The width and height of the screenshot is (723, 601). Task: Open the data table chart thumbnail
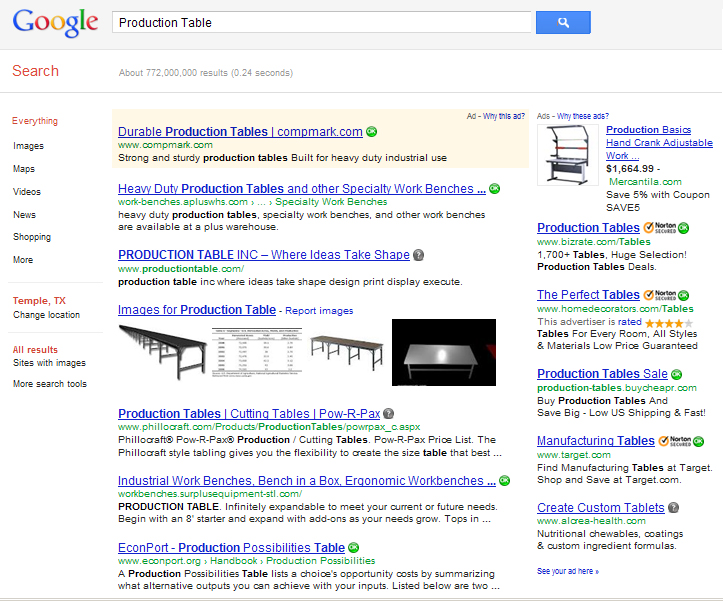(257, 352)
